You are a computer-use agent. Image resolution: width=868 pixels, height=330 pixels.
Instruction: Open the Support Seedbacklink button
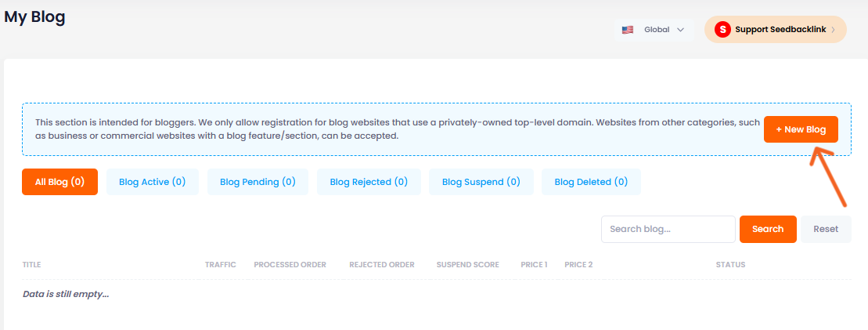(x=775, y=30)
